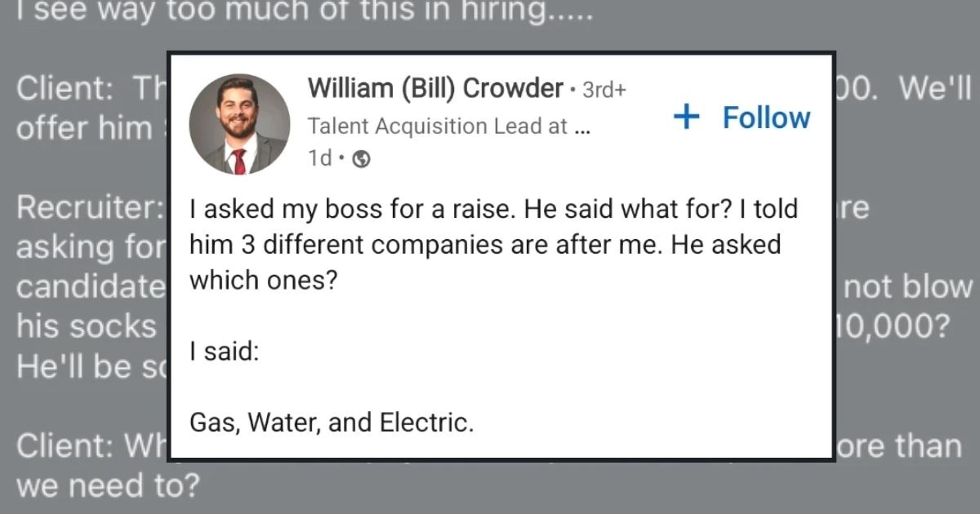Click the 'offer him' background text

[x=84, y=128]
